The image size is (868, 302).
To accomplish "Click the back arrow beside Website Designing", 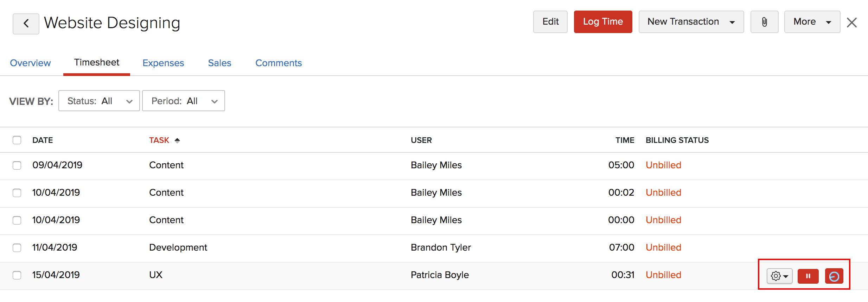I will [26, 24].
